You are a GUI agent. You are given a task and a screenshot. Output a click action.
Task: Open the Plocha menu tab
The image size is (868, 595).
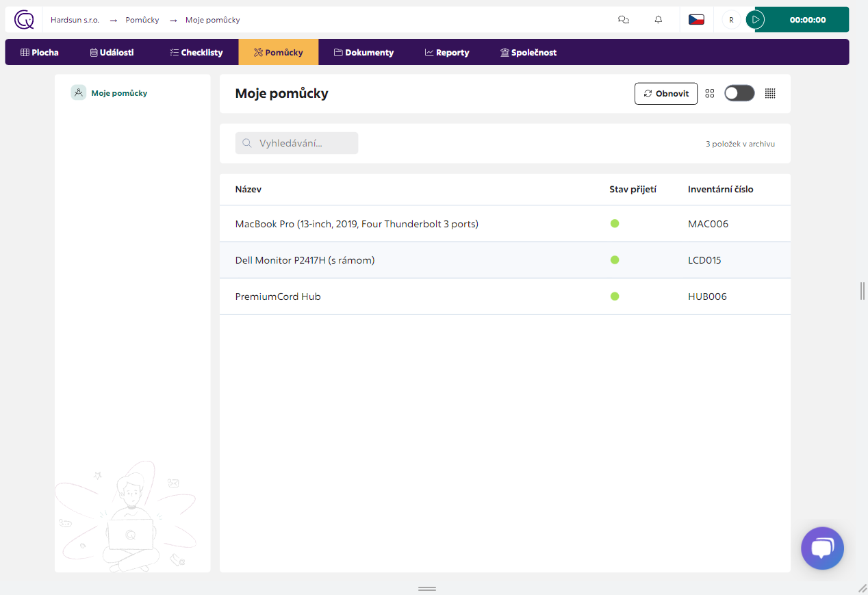(x=40, y=52)
